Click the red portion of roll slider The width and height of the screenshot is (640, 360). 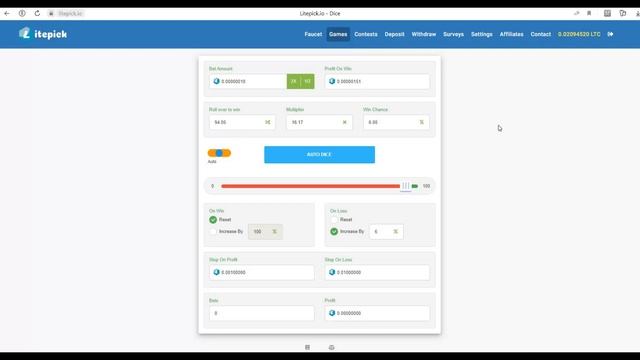click(x=311, y=186)
